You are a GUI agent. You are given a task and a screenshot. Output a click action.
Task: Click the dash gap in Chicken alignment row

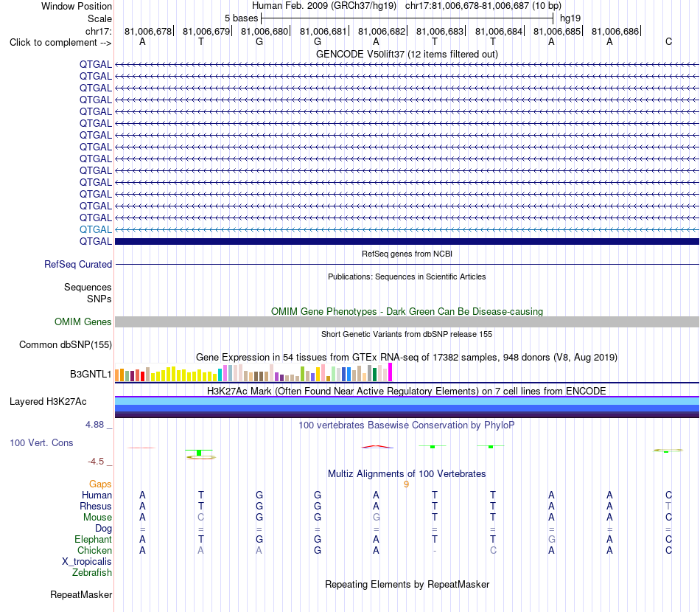pos(435,551)
